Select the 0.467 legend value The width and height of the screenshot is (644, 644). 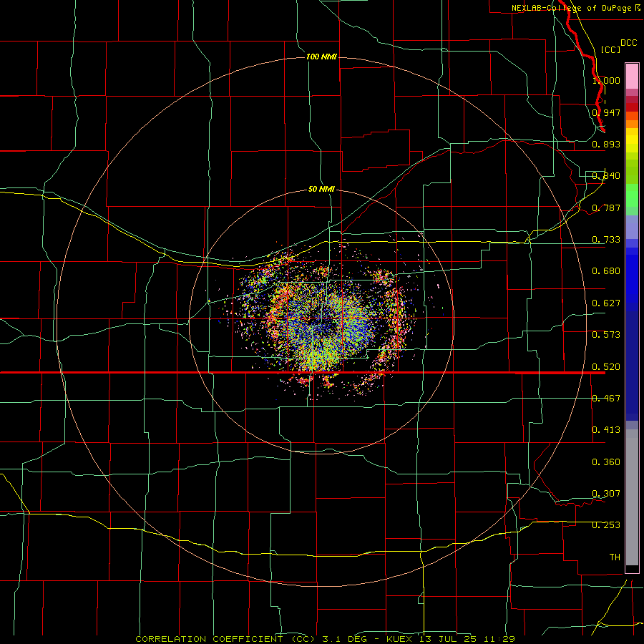click(x=606, y=399)
